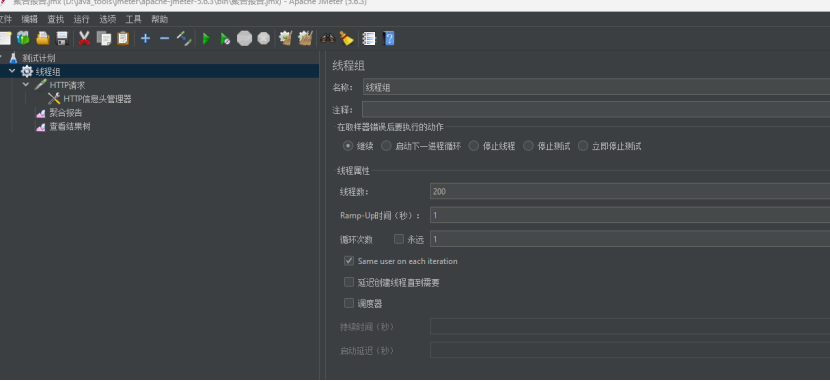The height and width of the screenshot is (381, 830).
Task: Open the Templates toolbar icon
Action: (x=23, y=38)
